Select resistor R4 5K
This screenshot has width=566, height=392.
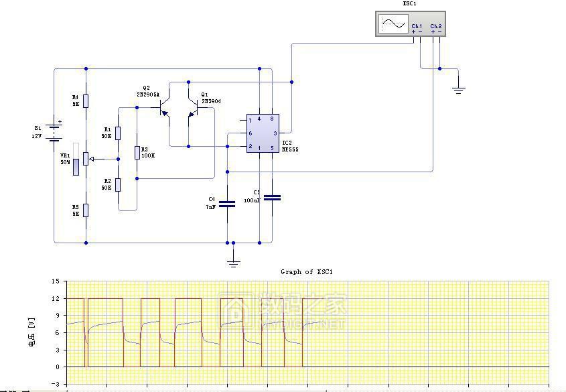pyautogui.click(x=86, y=101)
